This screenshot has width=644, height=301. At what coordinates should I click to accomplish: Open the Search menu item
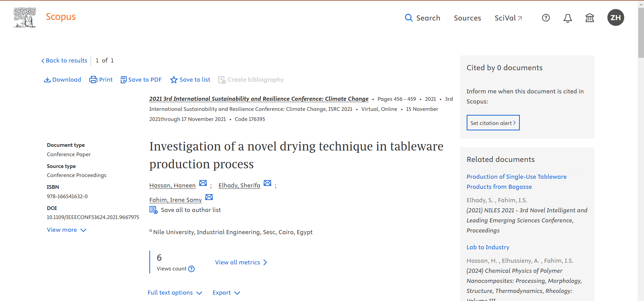422,18
